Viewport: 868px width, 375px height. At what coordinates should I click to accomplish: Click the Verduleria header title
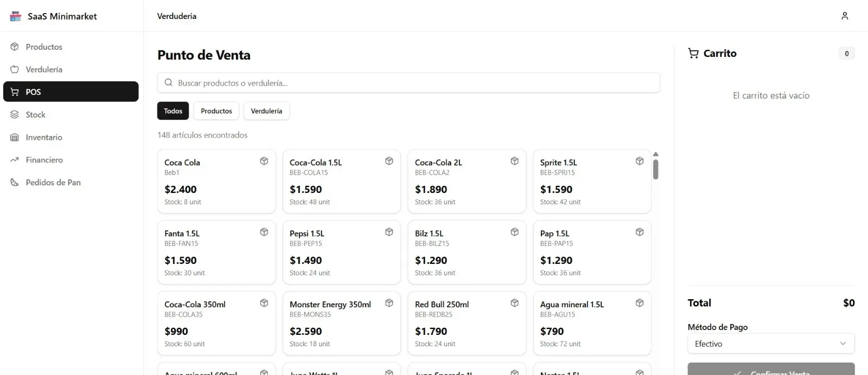177,16
